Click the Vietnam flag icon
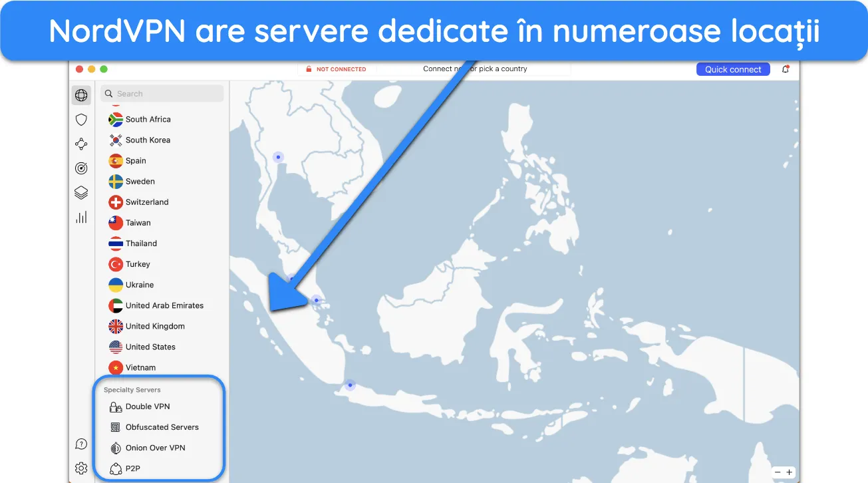This screenshot has height=483, width=868. (x=116, y=368)
